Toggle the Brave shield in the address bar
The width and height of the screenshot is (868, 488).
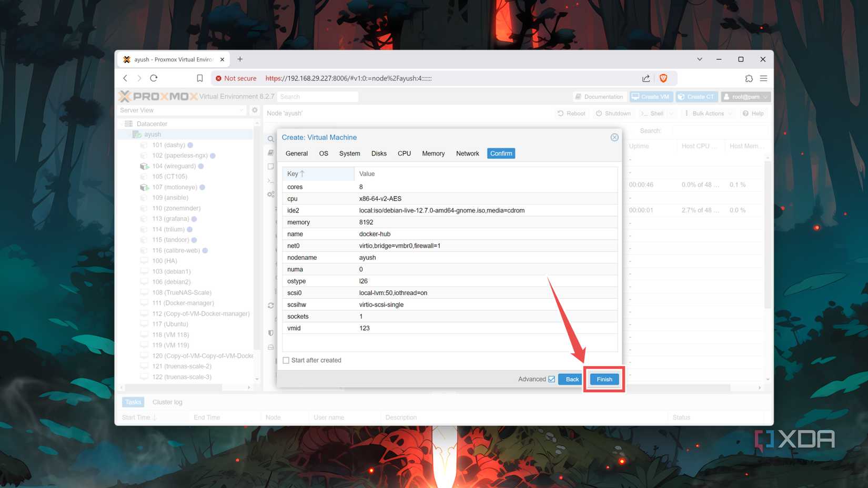663,78
